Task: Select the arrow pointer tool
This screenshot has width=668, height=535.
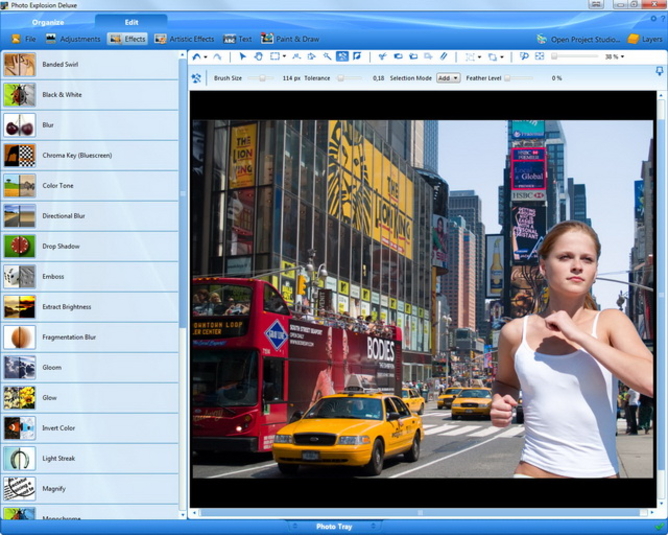Action: tap(243, 57)
